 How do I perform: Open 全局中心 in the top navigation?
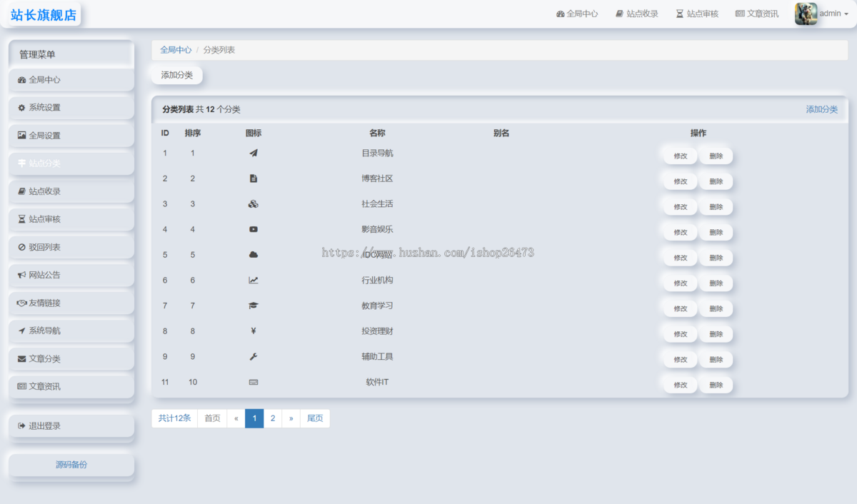click(577, 14)
